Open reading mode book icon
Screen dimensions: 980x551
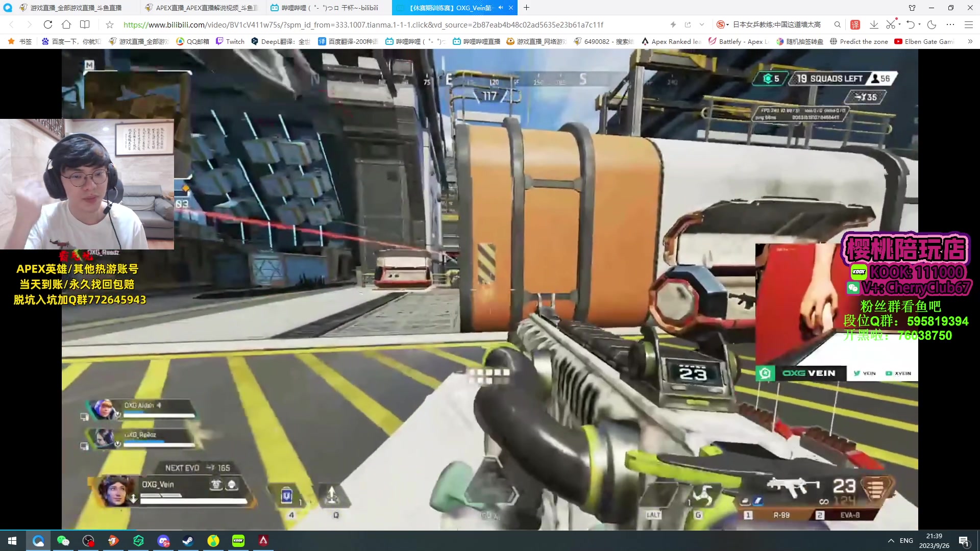[85, 24]
